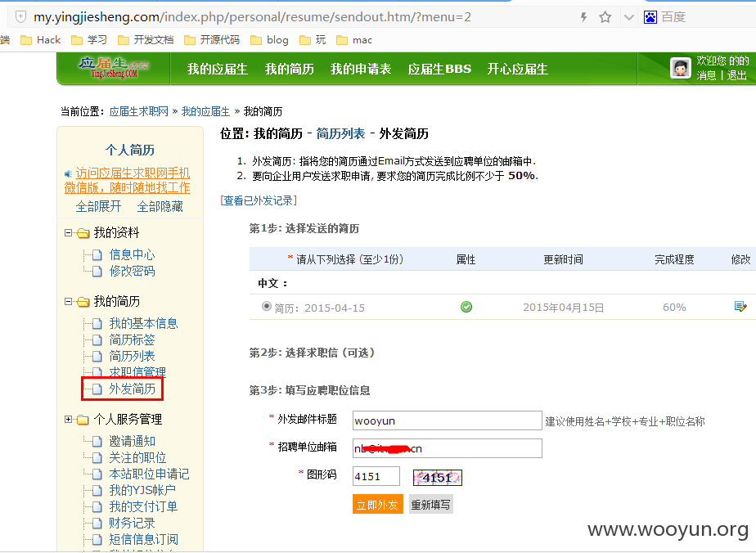
Task: Click the orange 立即外发 button
Action: [x=377, y=504]
